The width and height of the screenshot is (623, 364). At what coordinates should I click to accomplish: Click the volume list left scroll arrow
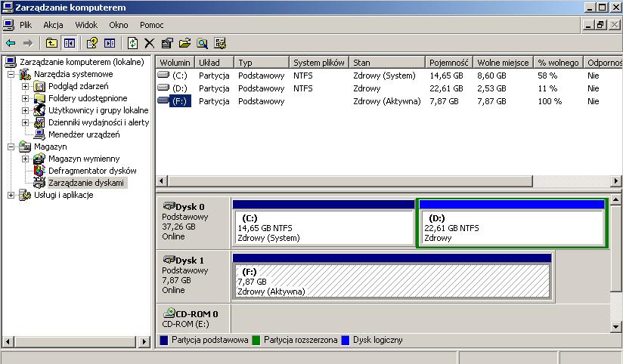click(x=161, y=181)
